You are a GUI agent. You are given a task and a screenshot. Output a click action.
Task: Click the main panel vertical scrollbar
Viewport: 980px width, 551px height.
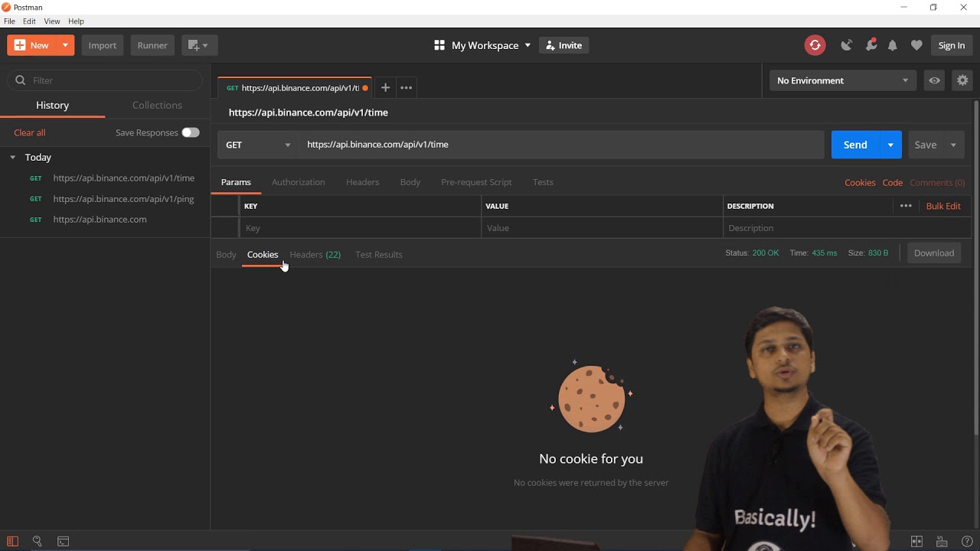click(975, 268)
